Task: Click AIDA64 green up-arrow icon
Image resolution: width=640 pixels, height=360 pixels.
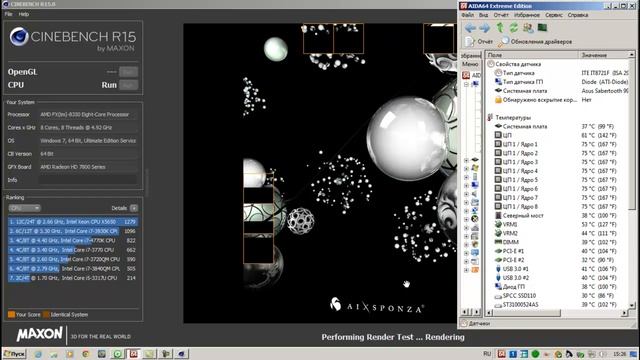Action: coord(500,28)
